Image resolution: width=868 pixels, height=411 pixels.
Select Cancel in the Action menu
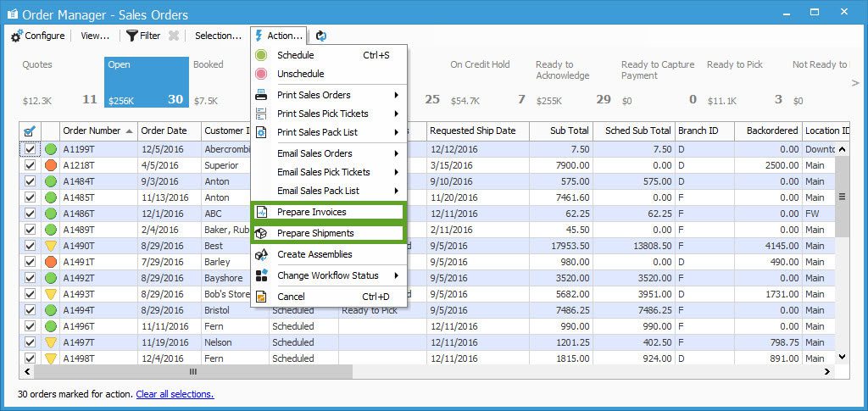(x=330, y=297)
